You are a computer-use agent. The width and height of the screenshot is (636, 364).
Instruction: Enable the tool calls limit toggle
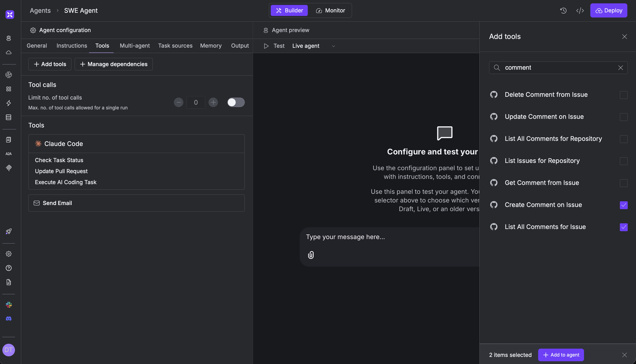(235, 102)
